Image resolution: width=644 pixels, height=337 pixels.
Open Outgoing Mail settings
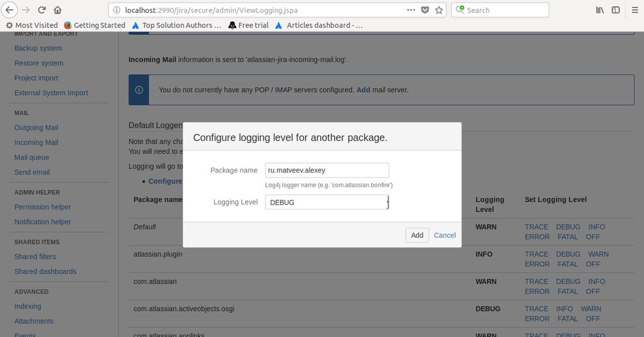click(36, 128)
